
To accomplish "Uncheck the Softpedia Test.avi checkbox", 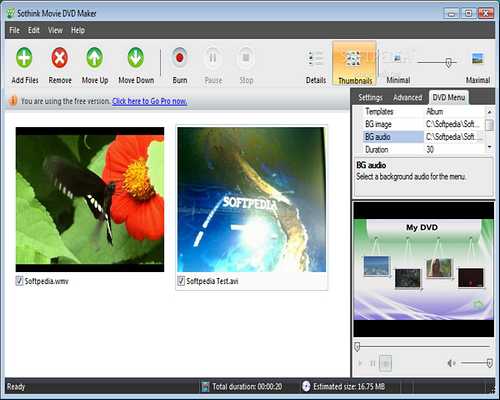I will tap(181, 281).
